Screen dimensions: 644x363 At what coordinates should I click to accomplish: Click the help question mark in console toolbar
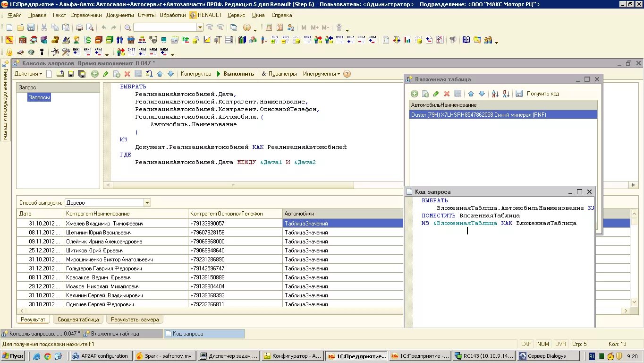(347, 74)
